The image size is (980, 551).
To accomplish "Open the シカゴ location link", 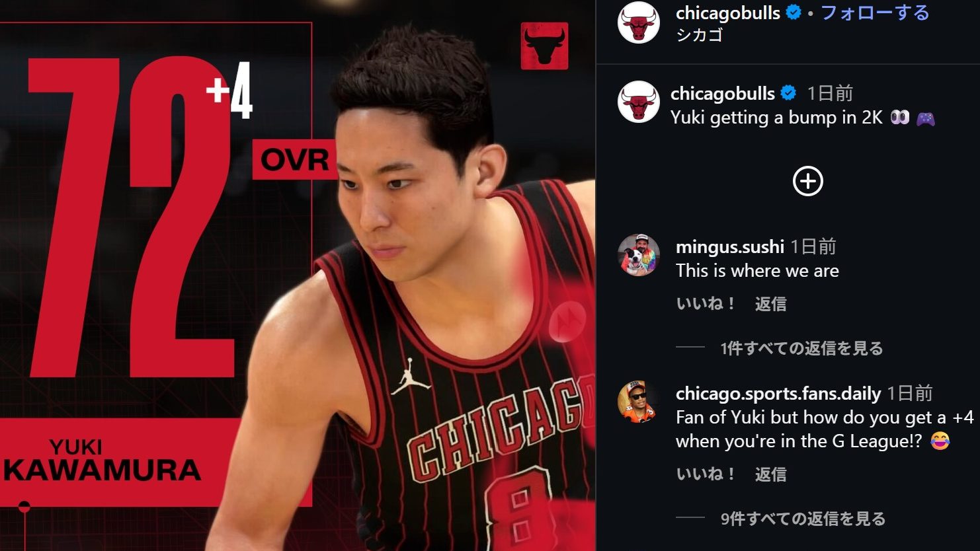I will (699, 35).
